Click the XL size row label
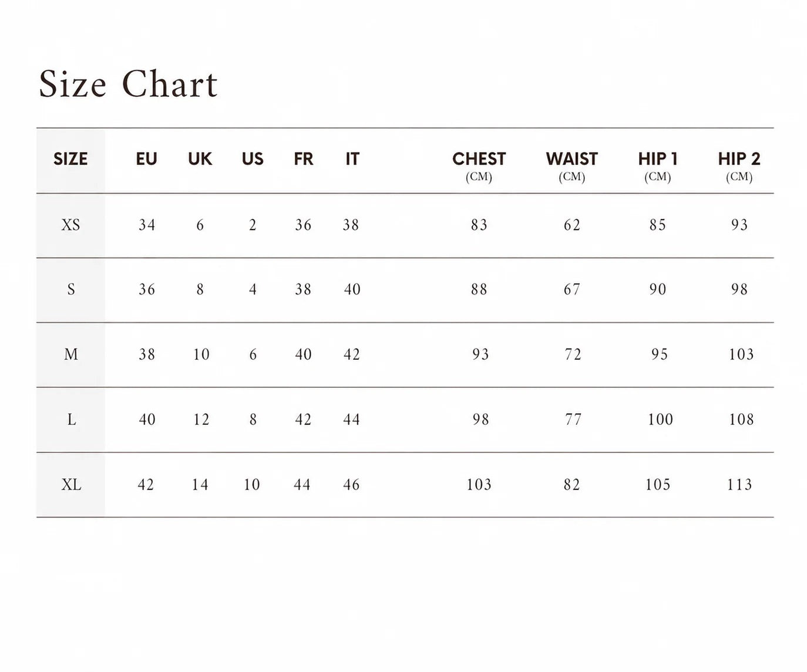The height and width of the screenshot is (672, 807). [71, 485]
